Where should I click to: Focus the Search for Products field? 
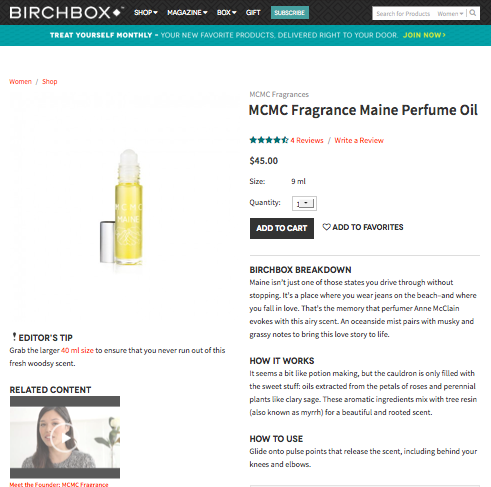[404, 14]
